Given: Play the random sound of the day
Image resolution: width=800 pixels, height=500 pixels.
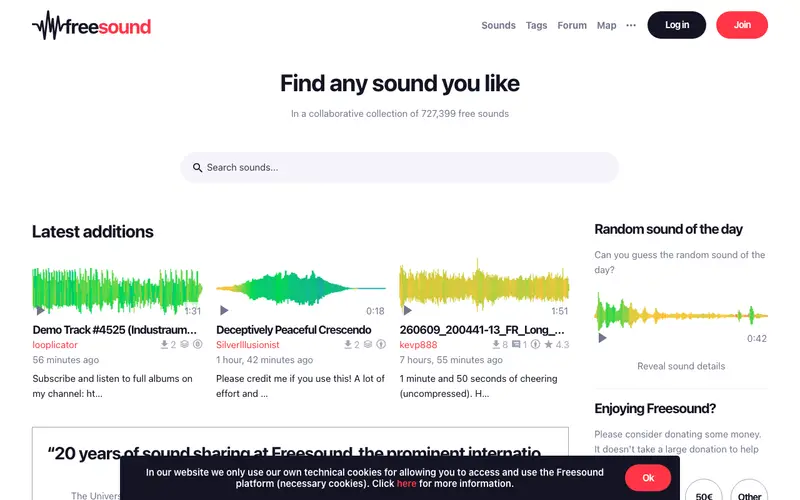Looking at the screenshot, I should [x=602, y=338].
